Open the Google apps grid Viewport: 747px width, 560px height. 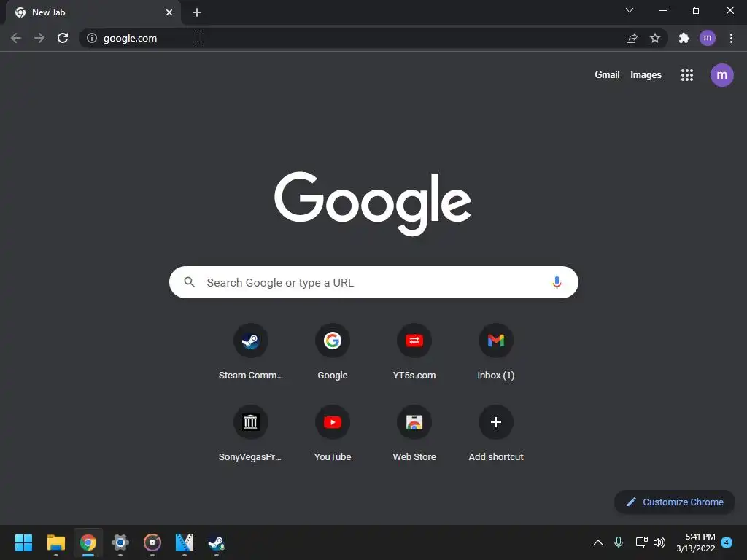pos(687,75)
